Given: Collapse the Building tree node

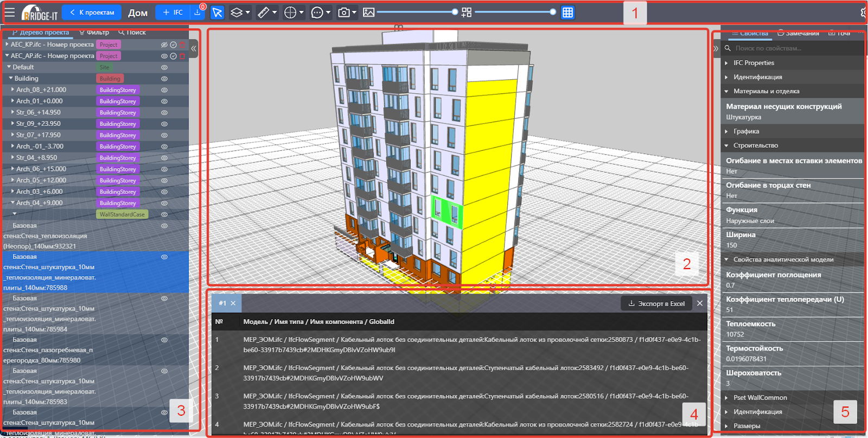Looking at the screenshot, I should pos(11,78).
